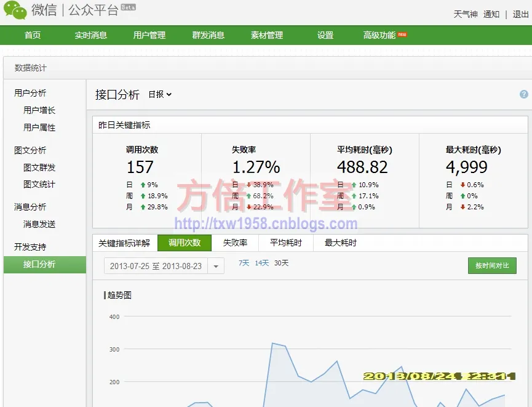Click the 'new' badge beside 高级功能
The image size is (532, 407).
point(402,34)
